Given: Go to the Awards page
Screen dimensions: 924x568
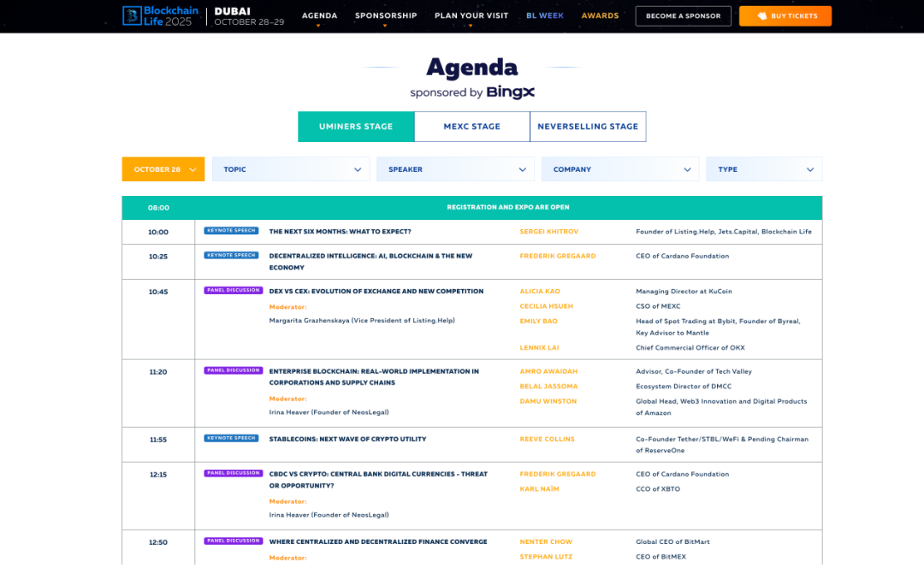Looking at the screenshot, I should 600,16.
